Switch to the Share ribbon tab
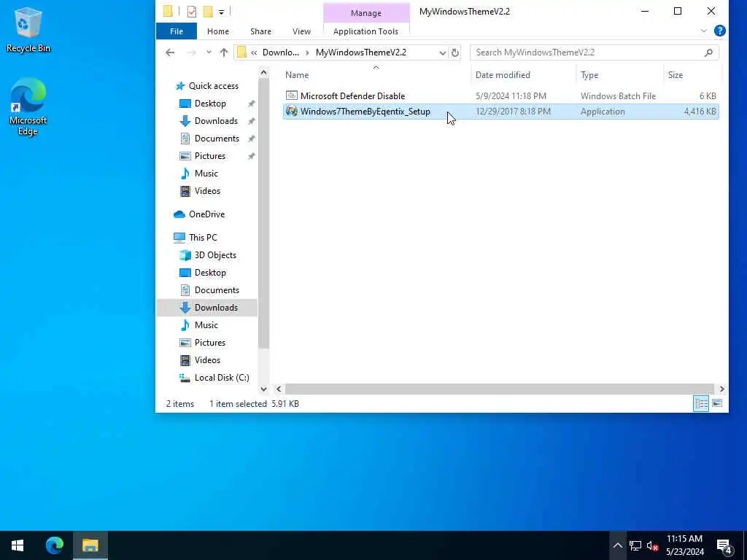The image size is (747, 560). click(260, 31)
